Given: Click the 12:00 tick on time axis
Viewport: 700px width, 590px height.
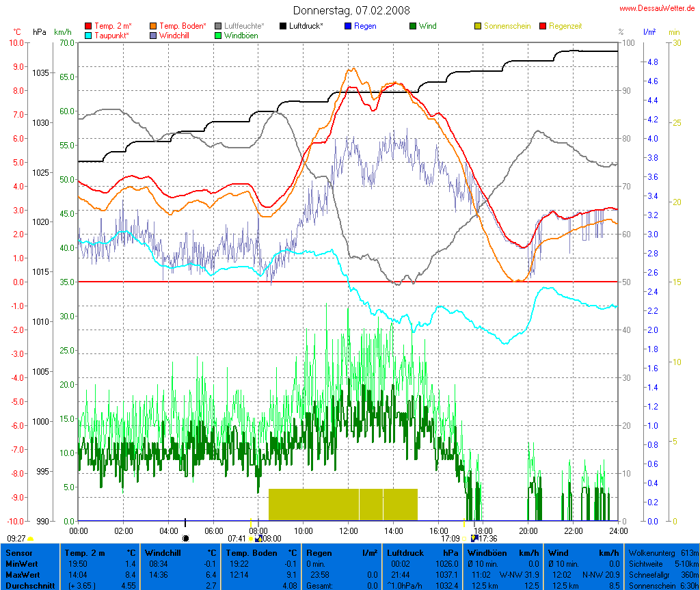Looking at the screenshot, I should pos(348,531).
